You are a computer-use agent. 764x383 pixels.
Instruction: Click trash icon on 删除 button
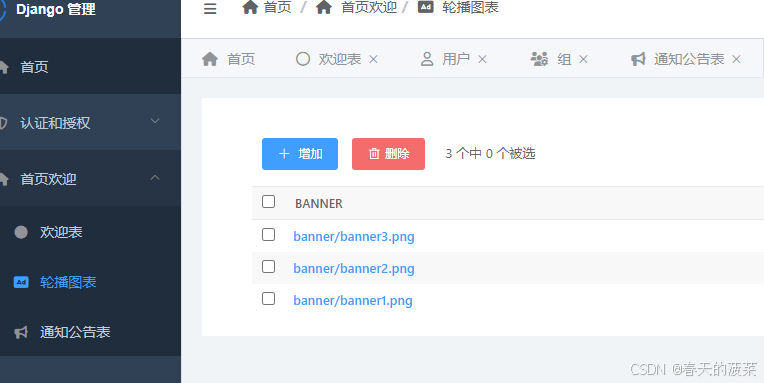[x=374, y=154]
